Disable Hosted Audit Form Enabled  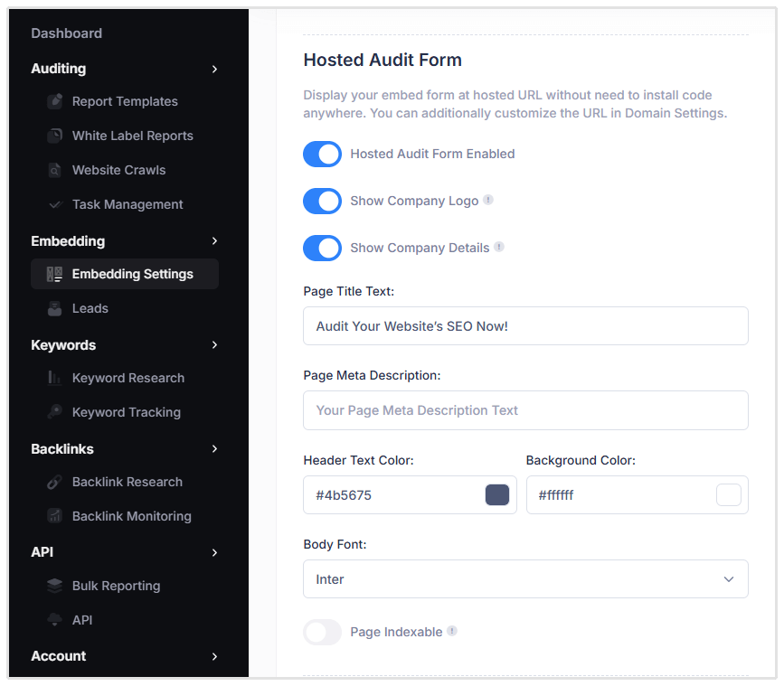tap(322, 154)
